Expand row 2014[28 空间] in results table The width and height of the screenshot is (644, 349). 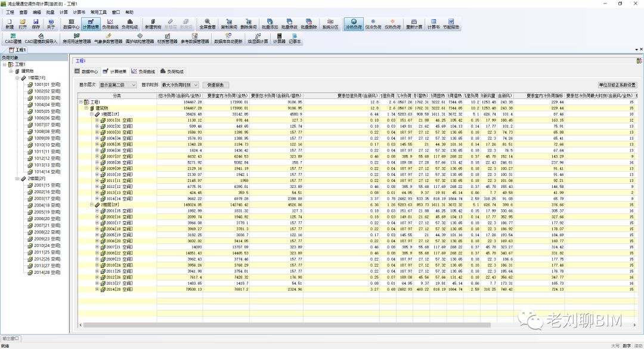[x=97, y=289]
